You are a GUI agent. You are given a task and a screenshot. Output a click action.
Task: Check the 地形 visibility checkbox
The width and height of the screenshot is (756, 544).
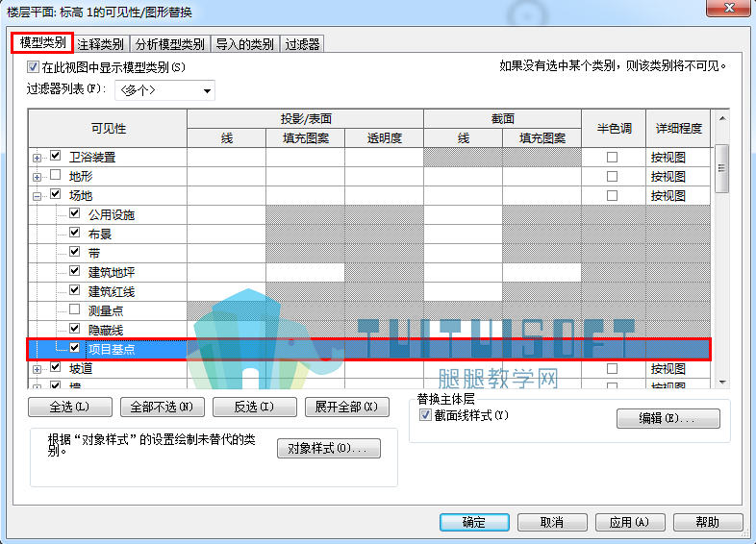click(56, 175)
